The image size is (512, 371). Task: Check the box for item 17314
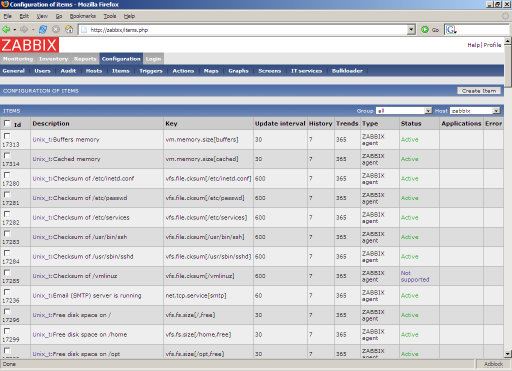(7, 155)
